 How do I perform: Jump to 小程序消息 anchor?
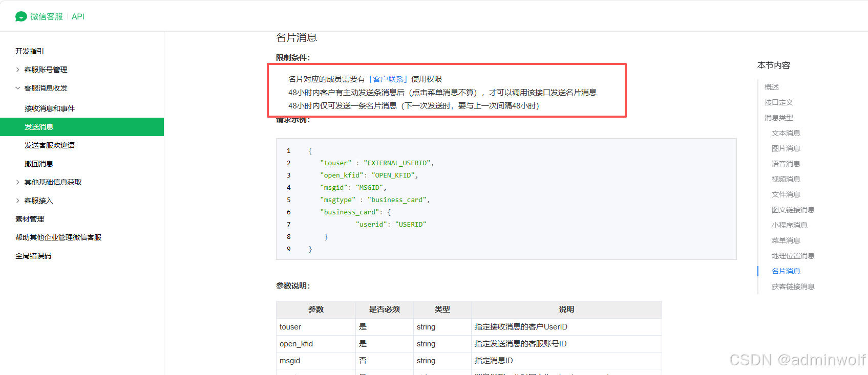(x=790, y=225)
